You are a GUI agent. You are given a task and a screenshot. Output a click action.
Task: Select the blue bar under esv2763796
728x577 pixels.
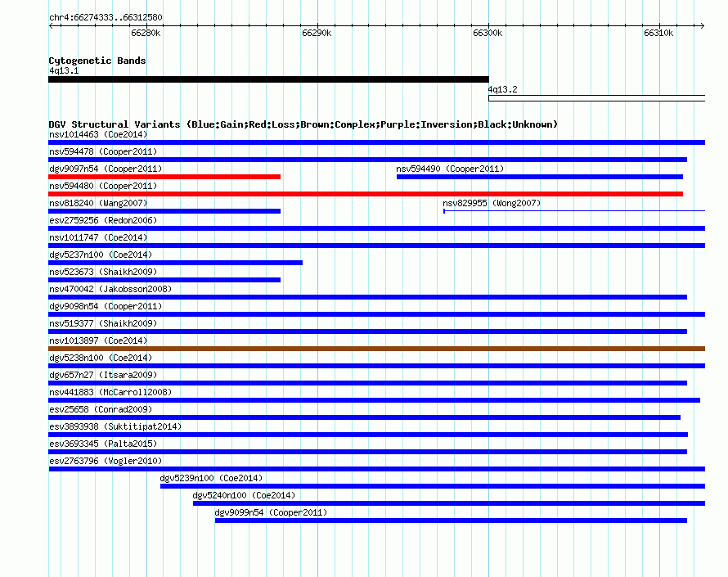pos(376,469)
